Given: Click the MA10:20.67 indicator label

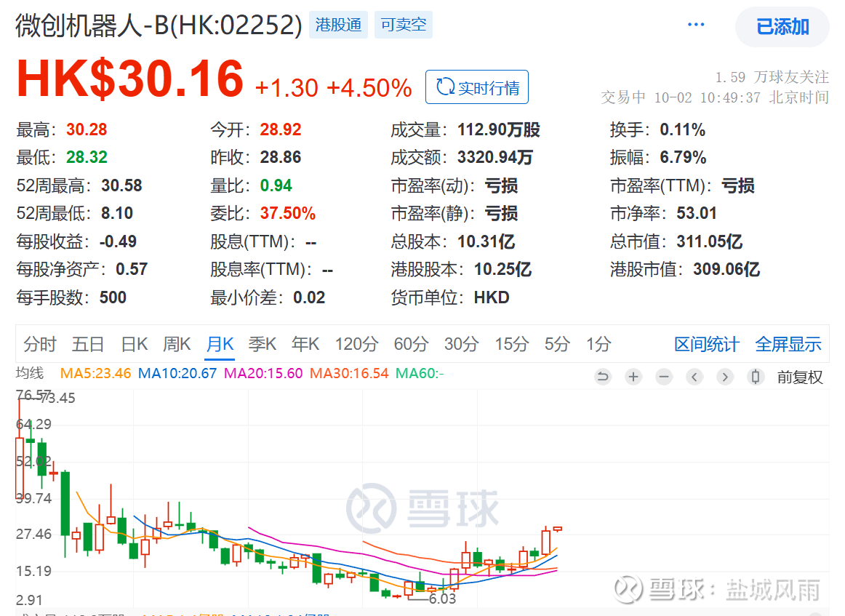Looking at the screenshot, I should pyautogui.click(x=177, y=373).
